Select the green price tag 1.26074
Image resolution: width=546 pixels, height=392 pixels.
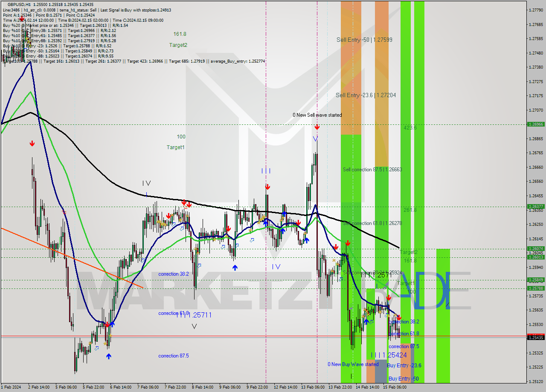click(x=536, y=248)
